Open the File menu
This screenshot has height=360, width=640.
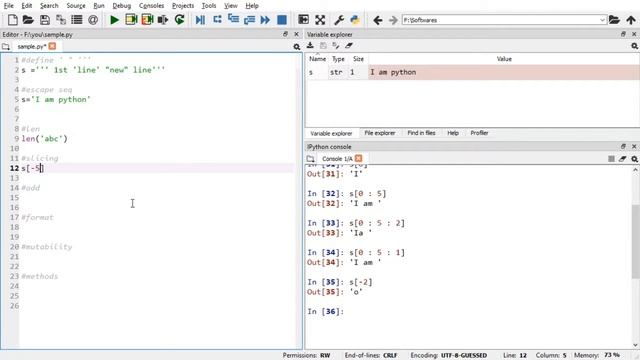click(x=8, y=6)
